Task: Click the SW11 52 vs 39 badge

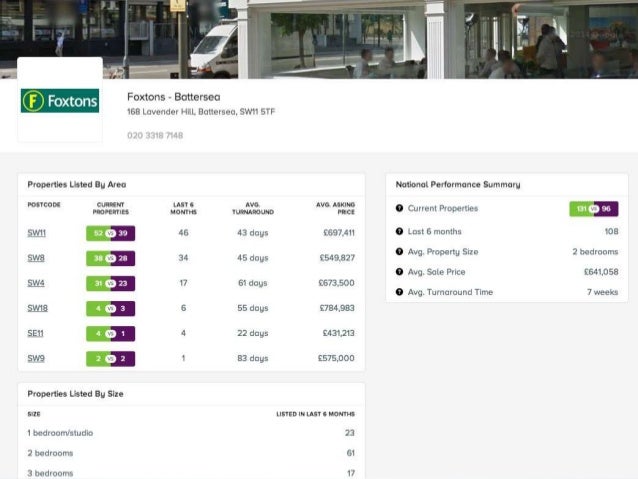Action: tap(111, 233)
